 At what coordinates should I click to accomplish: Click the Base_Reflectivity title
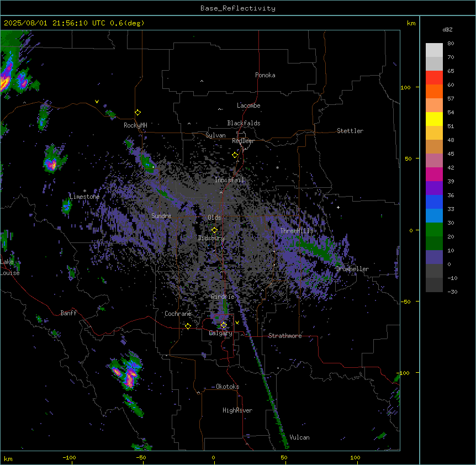238,8
